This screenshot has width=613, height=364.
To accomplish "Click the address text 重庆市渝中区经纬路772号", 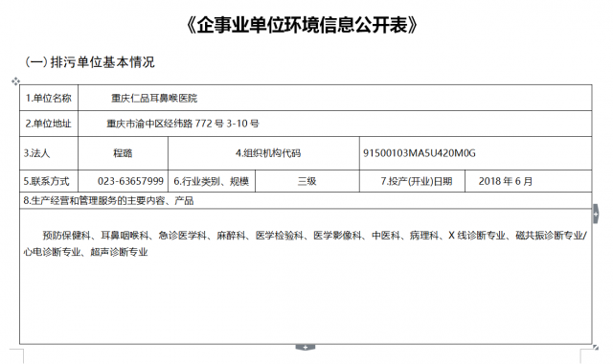I will (165, 124).
